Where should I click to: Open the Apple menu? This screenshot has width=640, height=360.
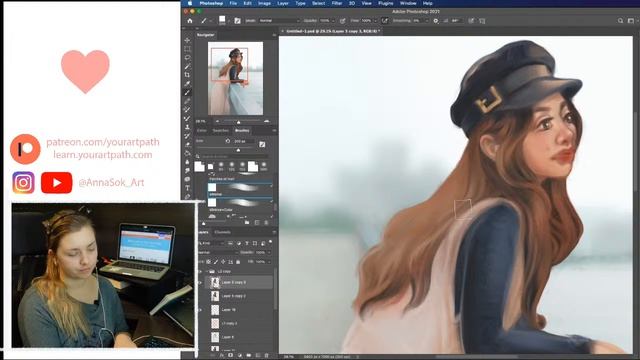pos(190,3)
